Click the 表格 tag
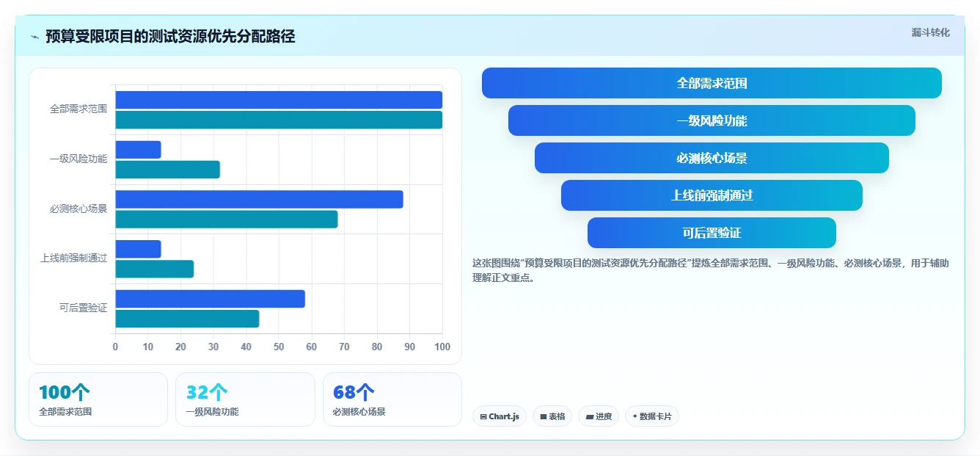The height and width of the screenshot is (456, 980). click(x=552, y=416)
